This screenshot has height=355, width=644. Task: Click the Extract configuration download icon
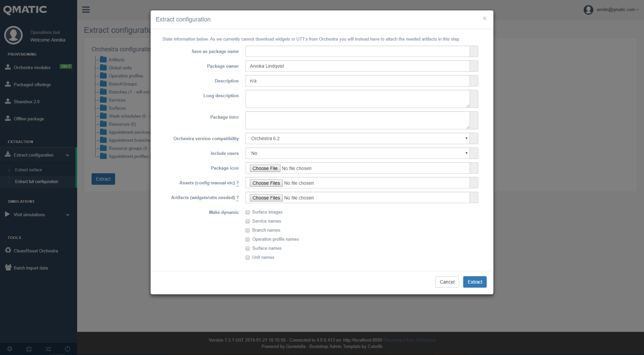click(x=8, y=155)
